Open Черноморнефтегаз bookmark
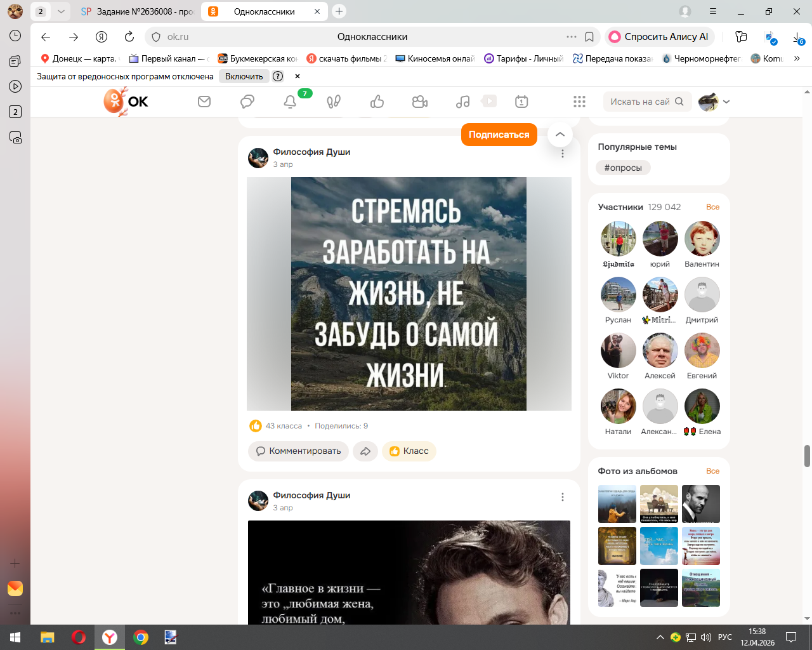The width and height of the screenshot is (812, 650). click(x=702, y=58)
